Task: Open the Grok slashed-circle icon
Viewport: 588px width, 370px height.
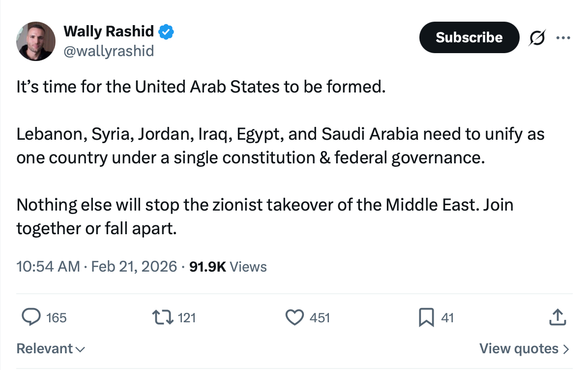Action: click(537, 38)
